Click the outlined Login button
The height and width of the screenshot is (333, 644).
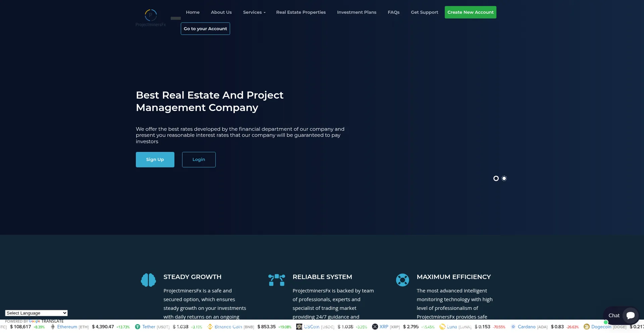pos(199,160)
